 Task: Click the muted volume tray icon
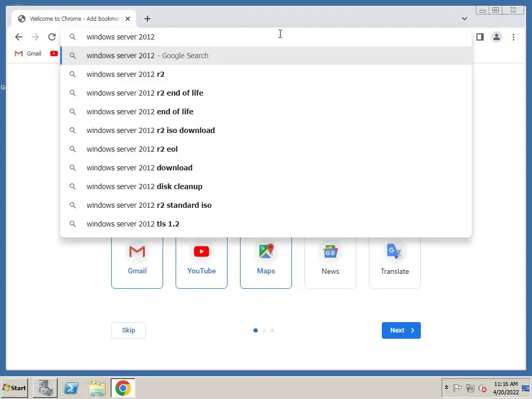482,388
